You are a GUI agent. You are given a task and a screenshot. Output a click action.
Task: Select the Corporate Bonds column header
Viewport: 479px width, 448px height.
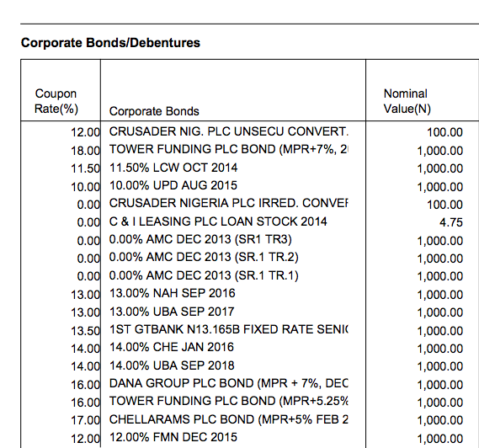pos(154,111)
